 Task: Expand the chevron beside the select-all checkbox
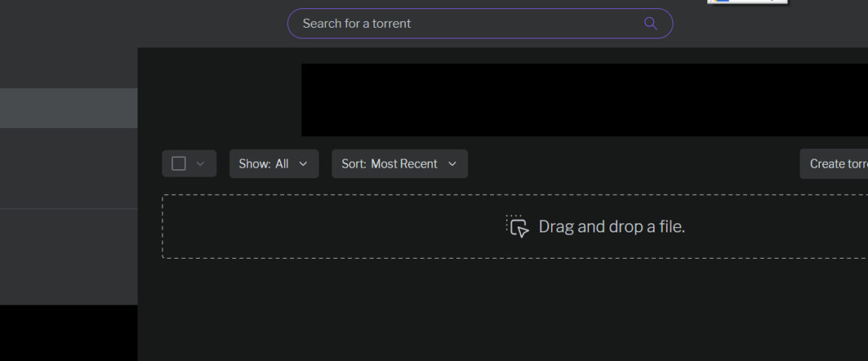coord(201,163)
